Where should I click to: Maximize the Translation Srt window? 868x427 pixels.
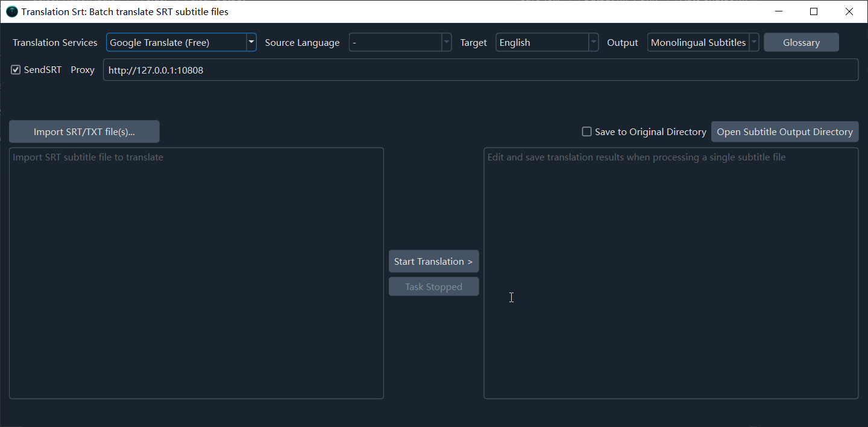(814, 11)
